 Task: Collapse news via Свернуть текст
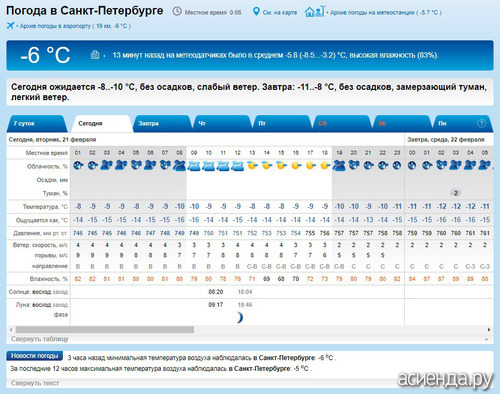35,383
